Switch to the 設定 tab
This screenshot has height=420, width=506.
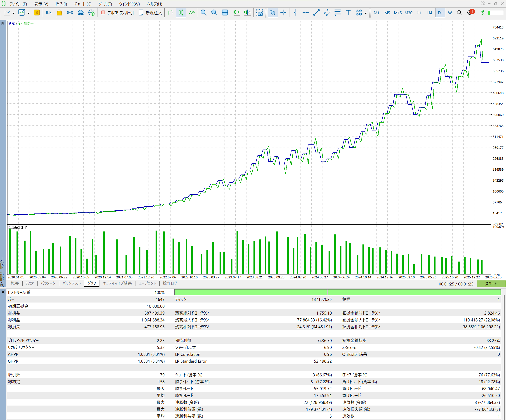coord(30,283)
